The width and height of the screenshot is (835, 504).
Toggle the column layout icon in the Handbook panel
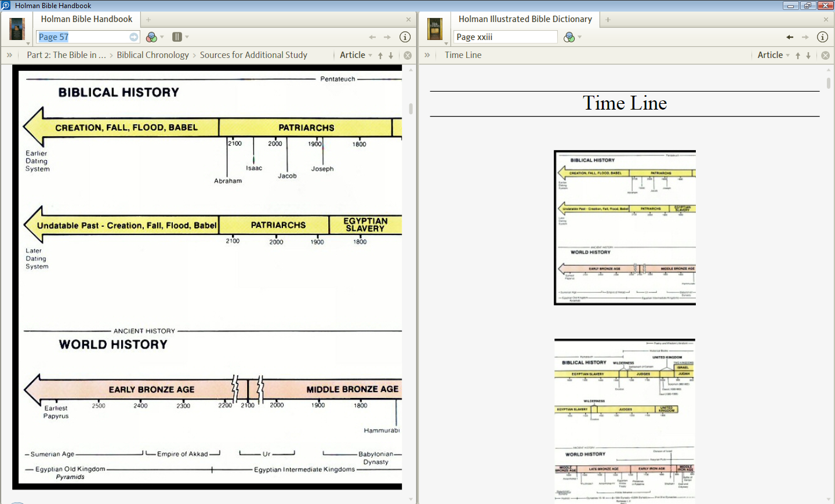[x=177, y=37]
